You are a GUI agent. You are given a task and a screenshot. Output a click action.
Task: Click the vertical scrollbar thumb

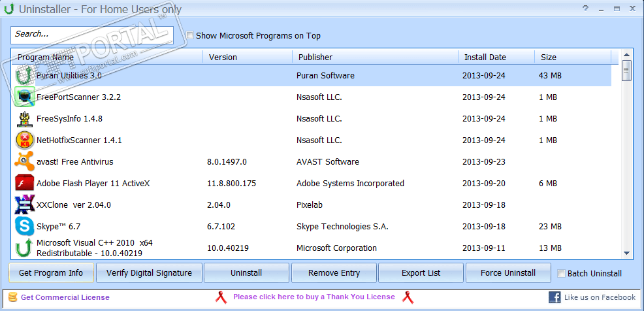point(626,71)
